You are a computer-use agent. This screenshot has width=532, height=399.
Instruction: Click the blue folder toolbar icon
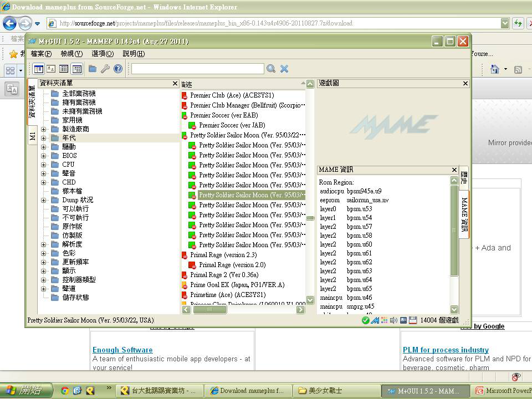pyautogui.click(x=93, y=69)
